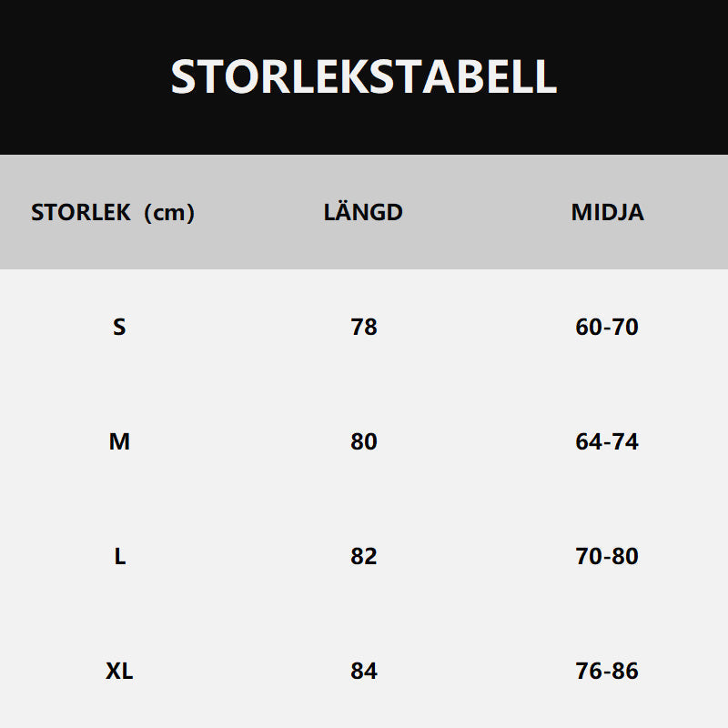The height and width of the screenshot is (728, 728).
Task: Click the STORLEKSTABELL title text
Action: [364, 76]
